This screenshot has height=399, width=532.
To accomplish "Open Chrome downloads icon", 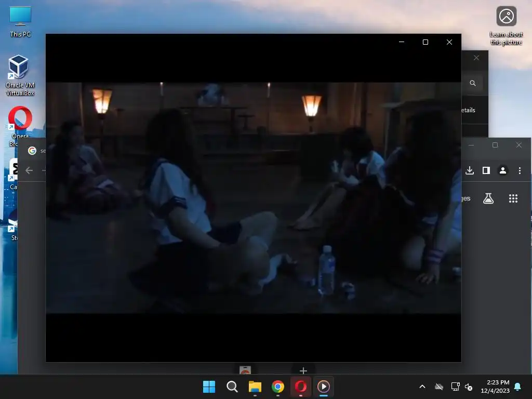I will click(470, 170).
